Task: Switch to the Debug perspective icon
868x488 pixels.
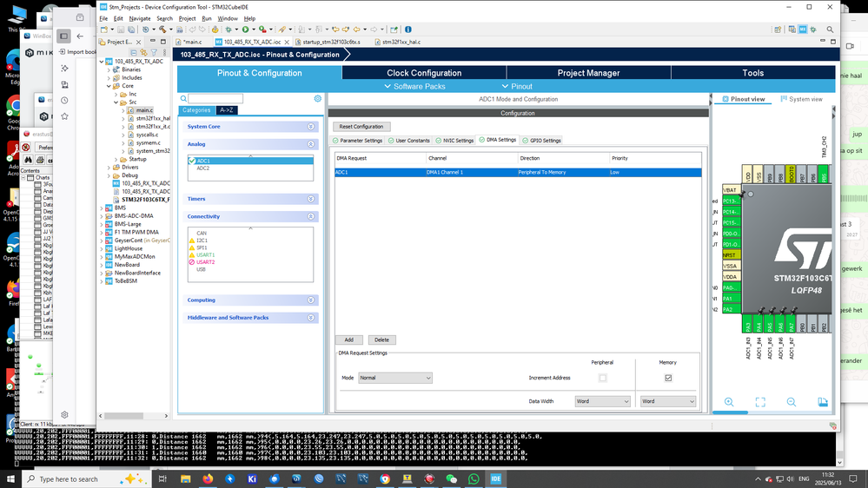Action: click(x=813, y=30)
